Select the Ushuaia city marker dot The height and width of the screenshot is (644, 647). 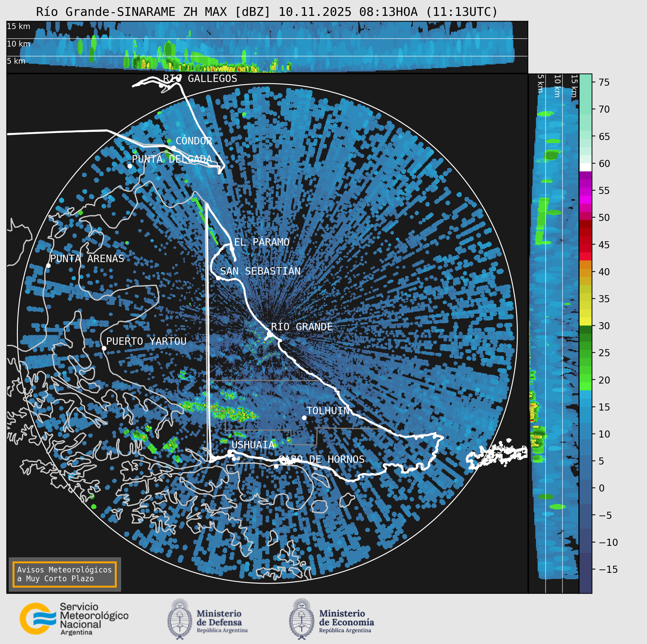[x=230, y=452]
